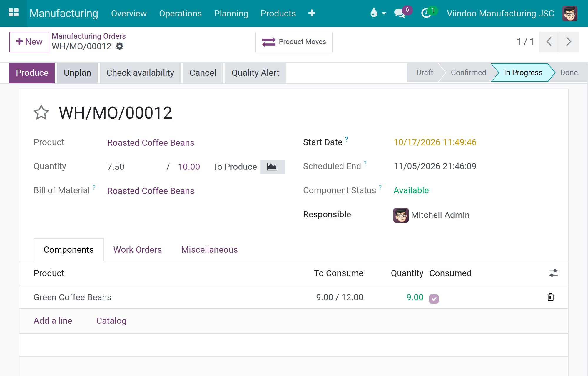This screenshot has height=376, width=588.
Task: Edit the Start Date field value
Action: pos(435,142)
